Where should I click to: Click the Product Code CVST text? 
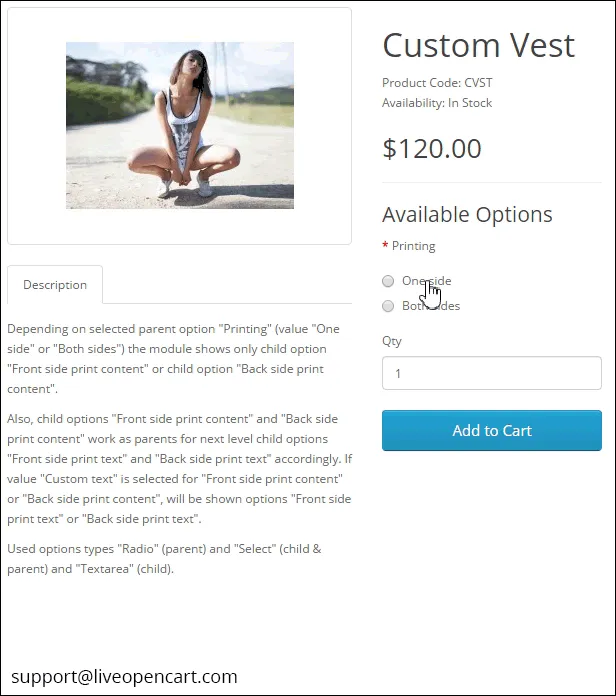pyautogui.click(x=436, y=83)
